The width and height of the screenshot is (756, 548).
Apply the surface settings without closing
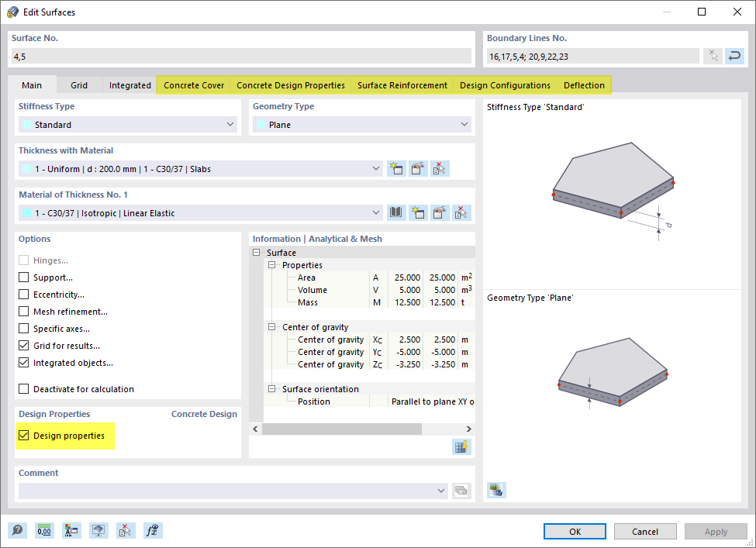pyautogui.click(x=715, y=531)
